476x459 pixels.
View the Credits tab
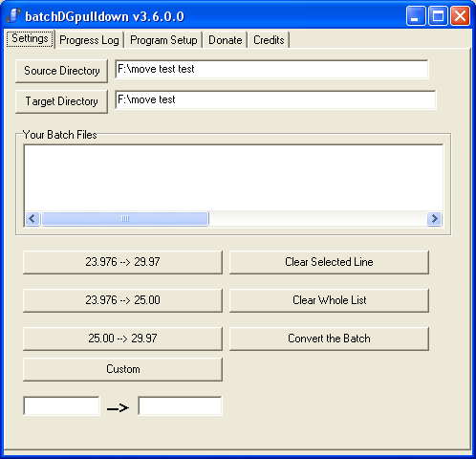(269, 40)
